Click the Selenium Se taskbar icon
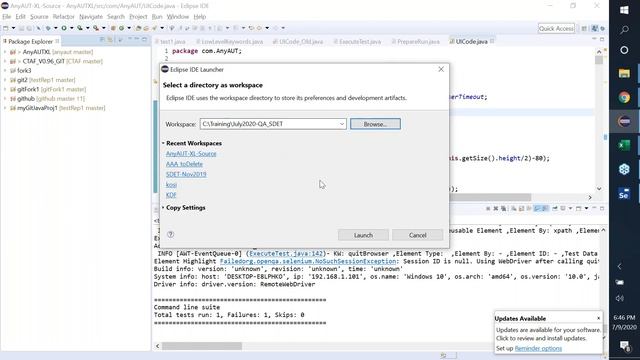Image resolution: width=640 pixels, height=360 pixels. (624, 194)
